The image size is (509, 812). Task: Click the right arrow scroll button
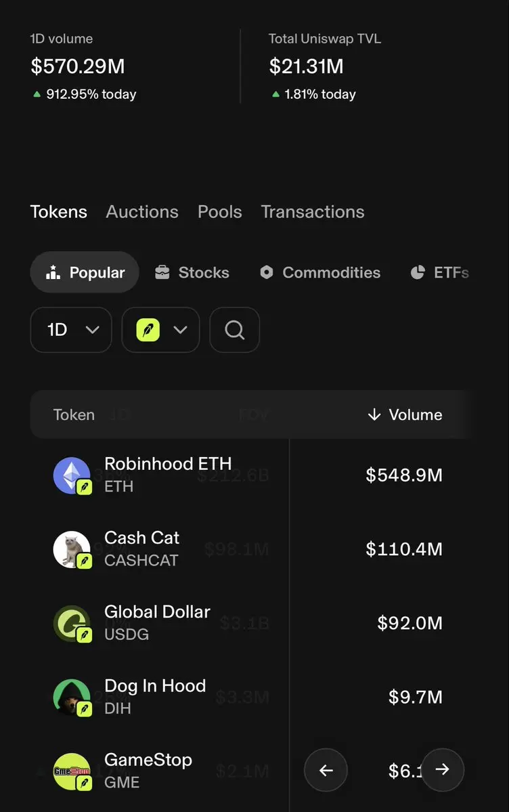pyautogui.click(x=442, y=769)
